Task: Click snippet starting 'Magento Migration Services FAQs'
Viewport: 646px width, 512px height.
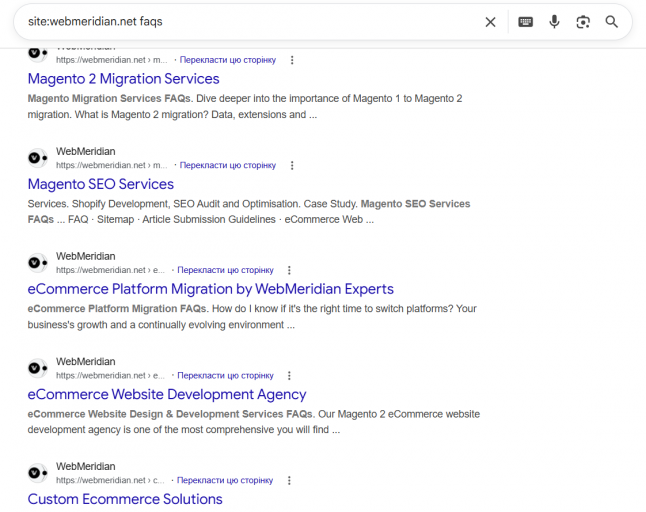Action: pos(245,107)
